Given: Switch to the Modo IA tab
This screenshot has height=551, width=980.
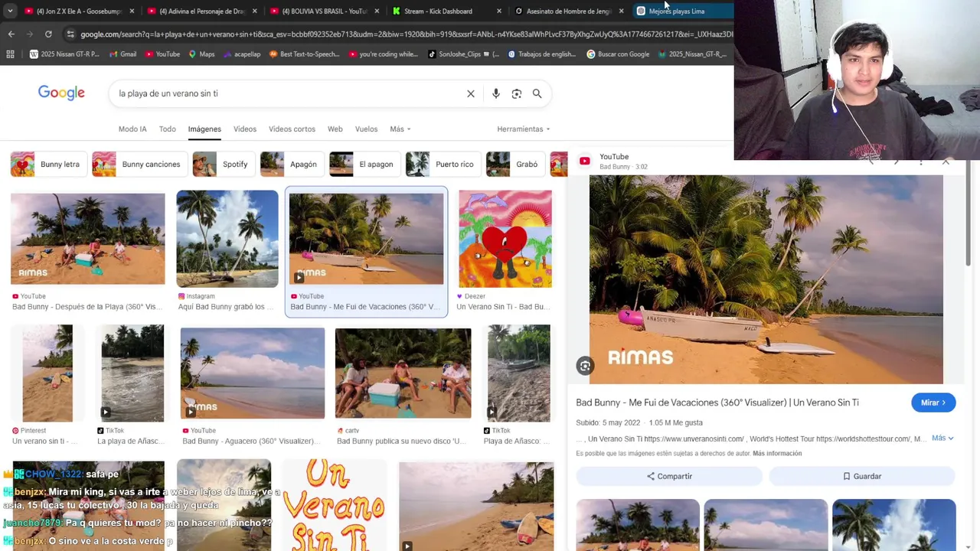Looking at the screenshot, I should 132,129.
